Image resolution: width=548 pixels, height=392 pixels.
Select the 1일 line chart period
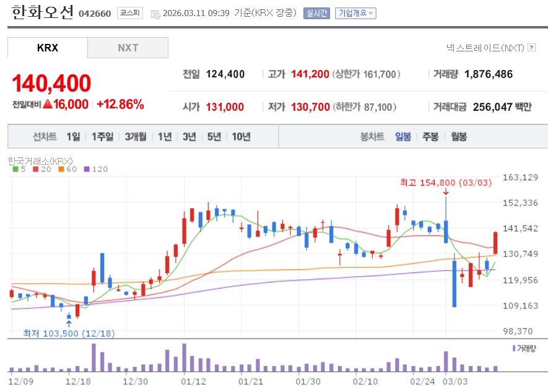(x=74, y=137)
